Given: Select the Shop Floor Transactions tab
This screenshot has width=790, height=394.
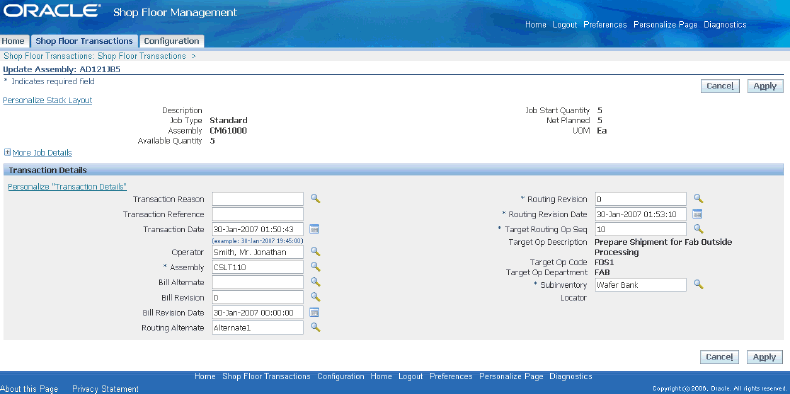Looking at the screenshot, I should click(84, 41).
